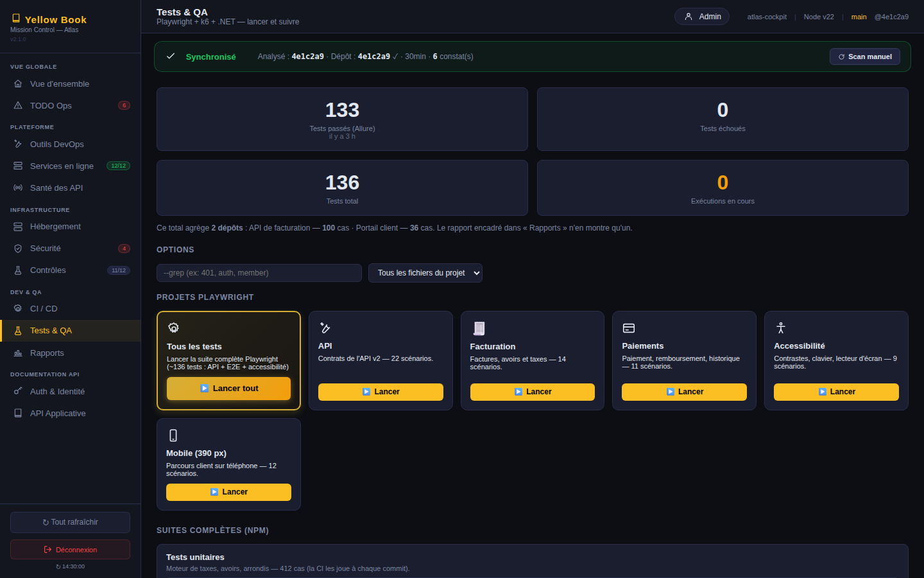Run a manual scan

(x=865, y=57)
